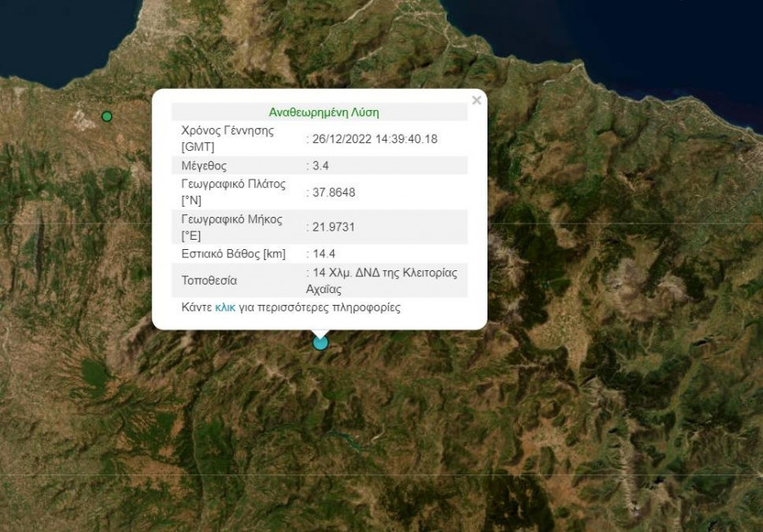The width and height of the screenshot is (763, 532).
Task: Click the 'Γεωγραφικό Μήκος' label
Action: pyautogui.click(x=231, y=219)
